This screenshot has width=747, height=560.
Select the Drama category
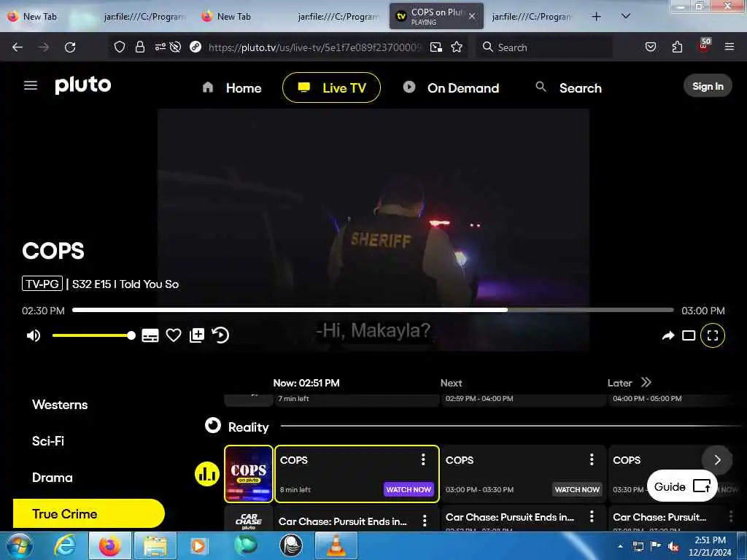53,478
